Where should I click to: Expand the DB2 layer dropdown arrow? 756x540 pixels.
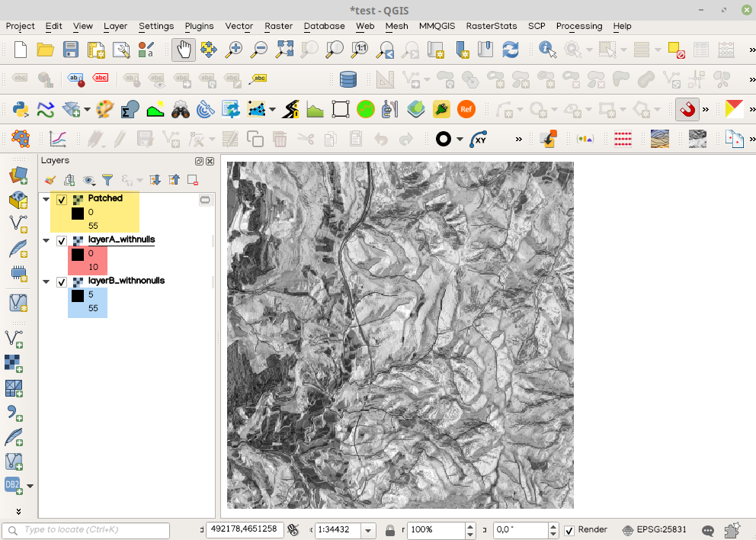[x=30, y=487]
